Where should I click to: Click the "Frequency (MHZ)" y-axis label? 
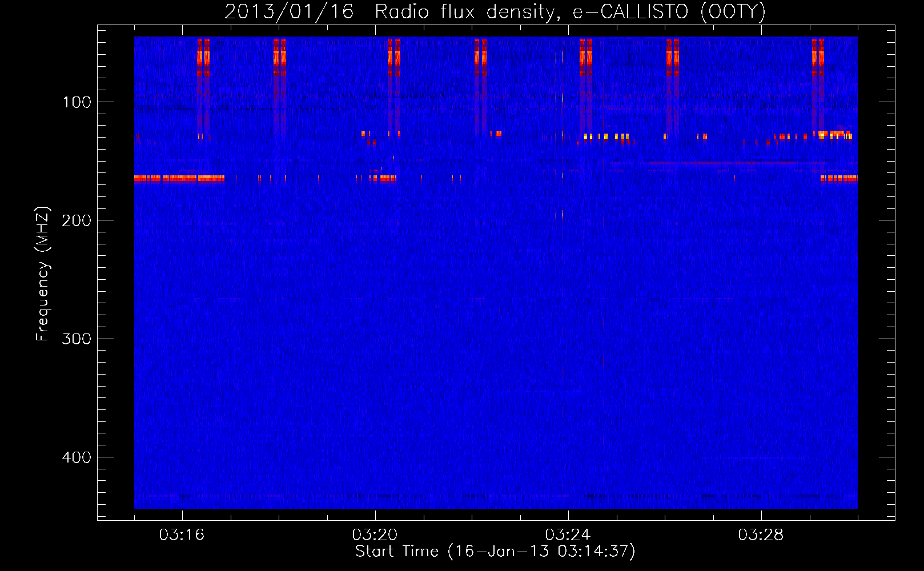click(x=43, y=274)
